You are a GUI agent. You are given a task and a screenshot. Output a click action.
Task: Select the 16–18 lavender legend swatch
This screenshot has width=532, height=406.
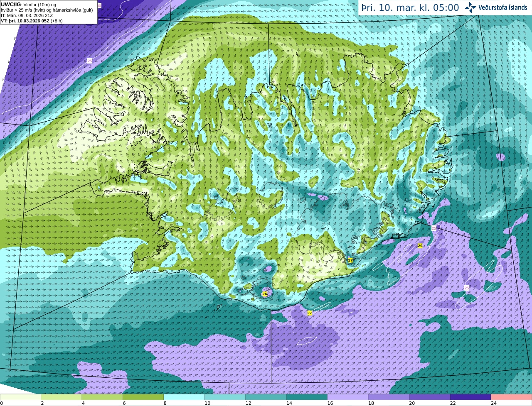pos(348,397)
